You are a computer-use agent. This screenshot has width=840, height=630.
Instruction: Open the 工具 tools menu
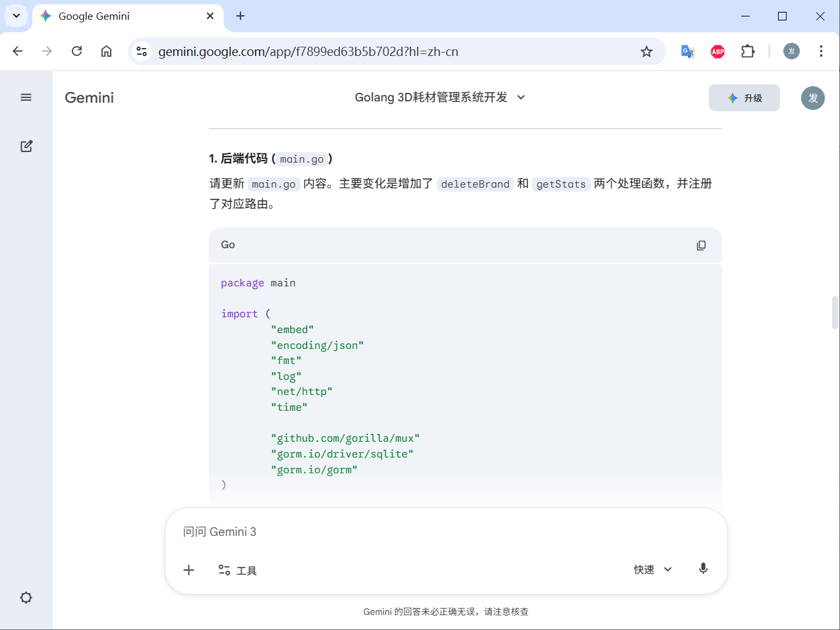[x=238, y=570]
